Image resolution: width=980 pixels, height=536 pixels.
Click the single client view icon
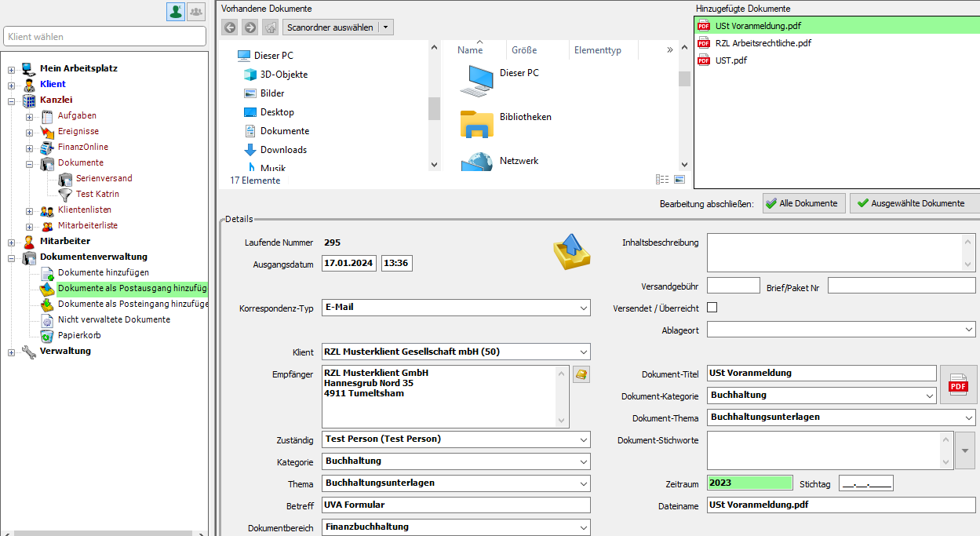[x=177, y=11]
